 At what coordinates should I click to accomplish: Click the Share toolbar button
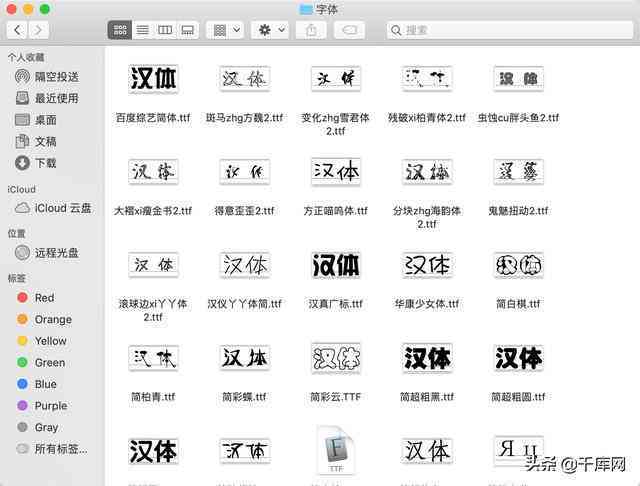[311, 30]
